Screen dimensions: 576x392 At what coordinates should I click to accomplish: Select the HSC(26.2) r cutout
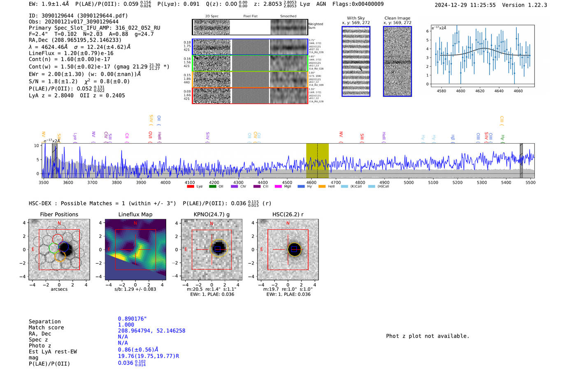point(288,249)
